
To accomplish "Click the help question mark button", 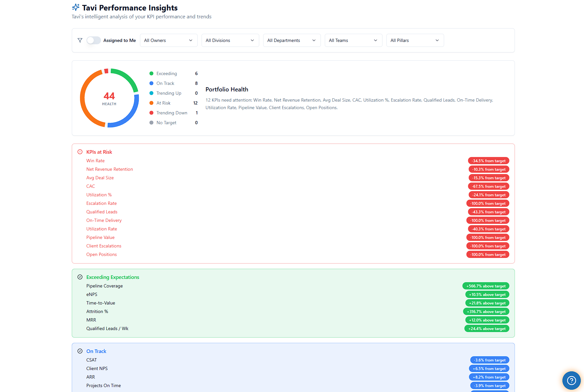I will click(x=571, y=380).
